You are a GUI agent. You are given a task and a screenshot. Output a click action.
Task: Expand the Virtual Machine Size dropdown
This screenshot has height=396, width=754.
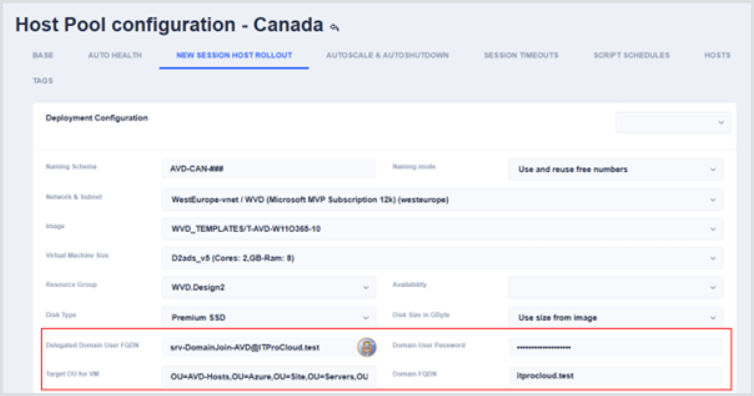tap(442, 258)
